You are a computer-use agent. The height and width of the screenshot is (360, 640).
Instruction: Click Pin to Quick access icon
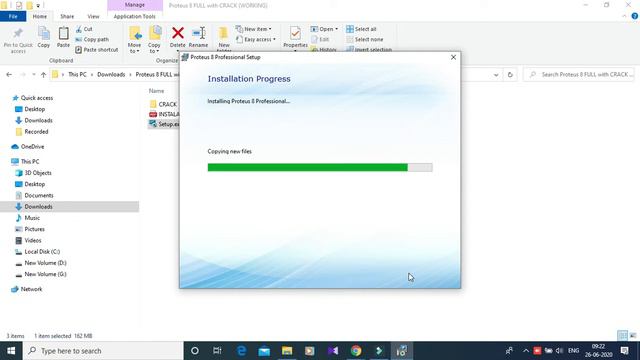point(18,33)
